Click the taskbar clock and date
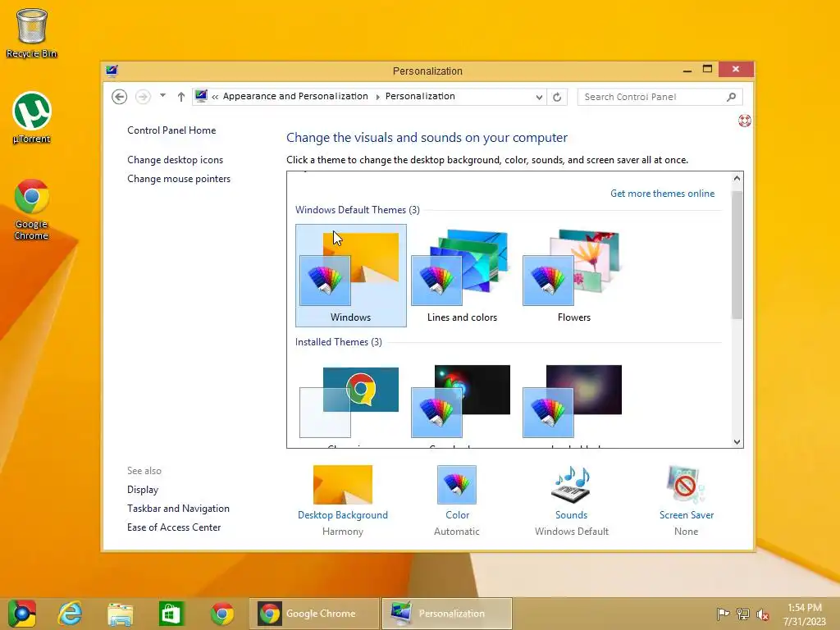 tap(804, 614)
